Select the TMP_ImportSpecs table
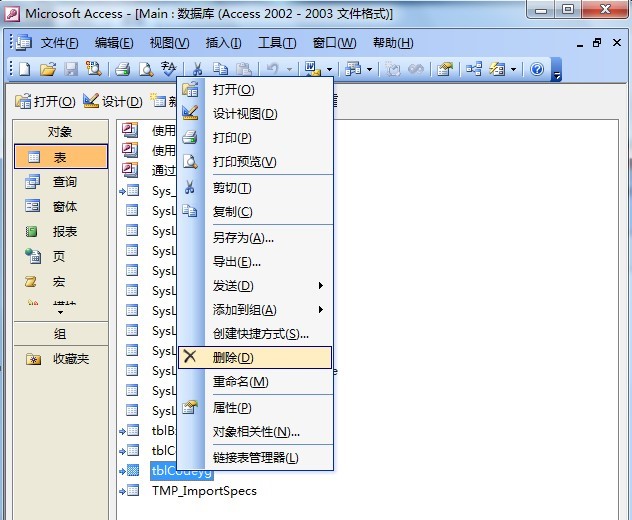Screen dimensions: 632x520 coord(204,491)
